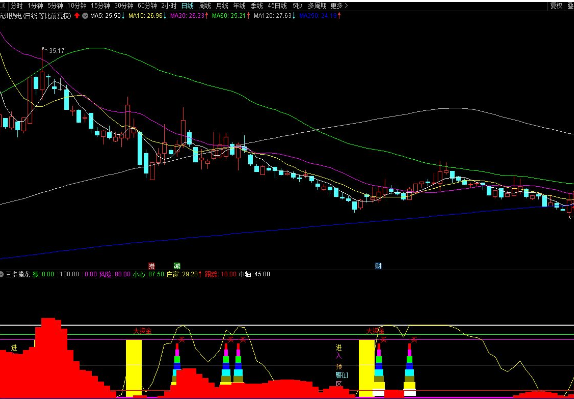Open the 日线 daily chart tab
Image resolution: width=574 pixels, height=399 pixels.
tap(187, 6)
